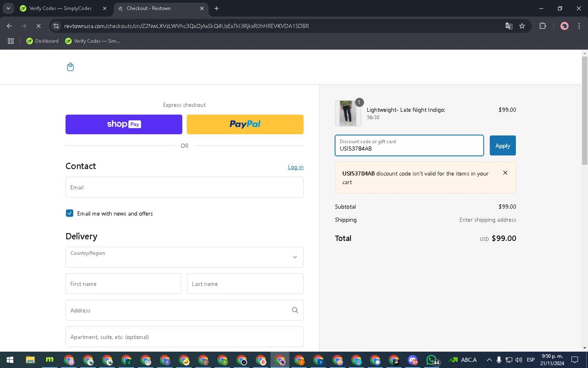Switch to the Verify Codes — SimplyCodes tab

[63, 8]
